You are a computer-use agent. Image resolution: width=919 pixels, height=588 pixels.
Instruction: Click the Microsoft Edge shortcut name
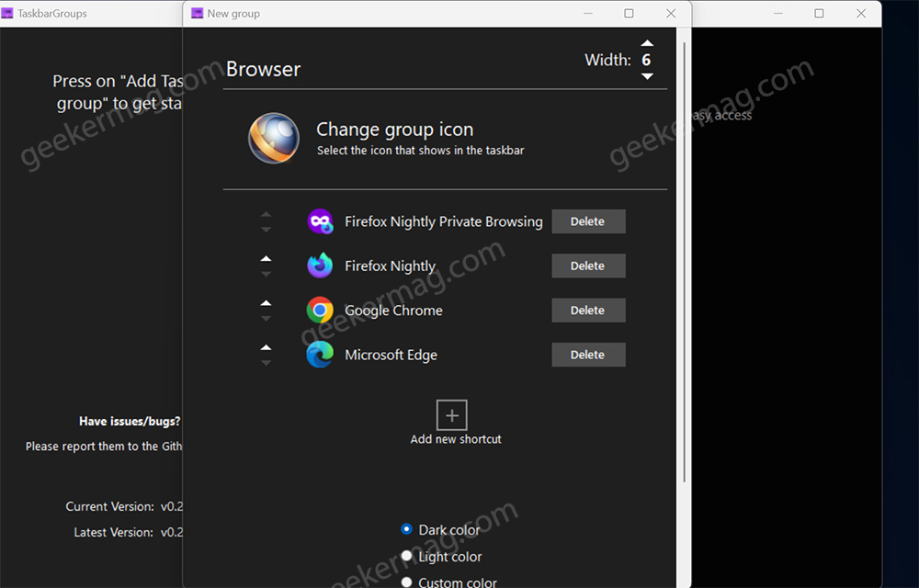[391, 355]
